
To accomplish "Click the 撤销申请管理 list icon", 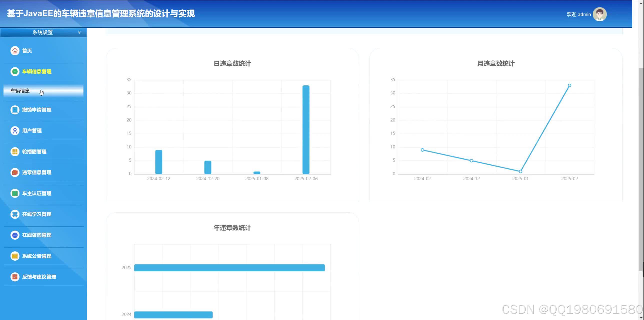I will pos(15,110).
